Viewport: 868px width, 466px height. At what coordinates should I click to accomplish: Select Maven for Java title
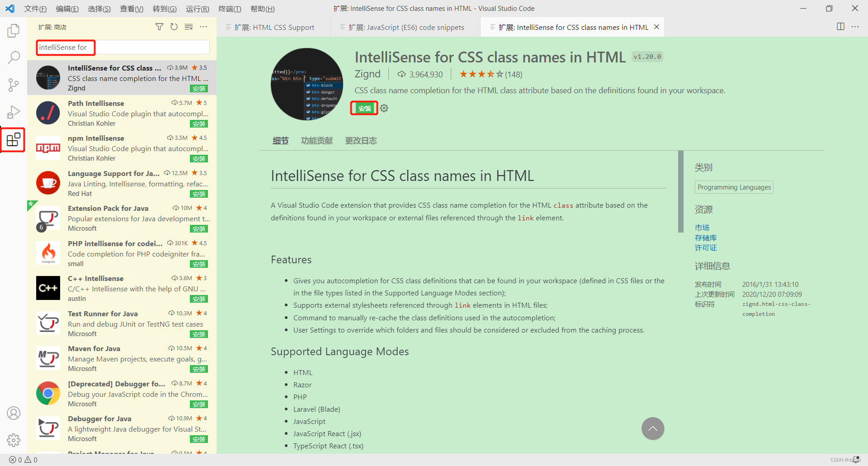(94, 348)
